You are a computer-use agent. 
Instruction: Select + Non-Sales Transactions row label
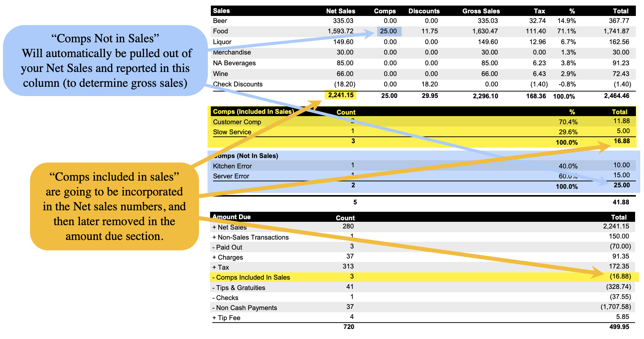tap(250, 237)
